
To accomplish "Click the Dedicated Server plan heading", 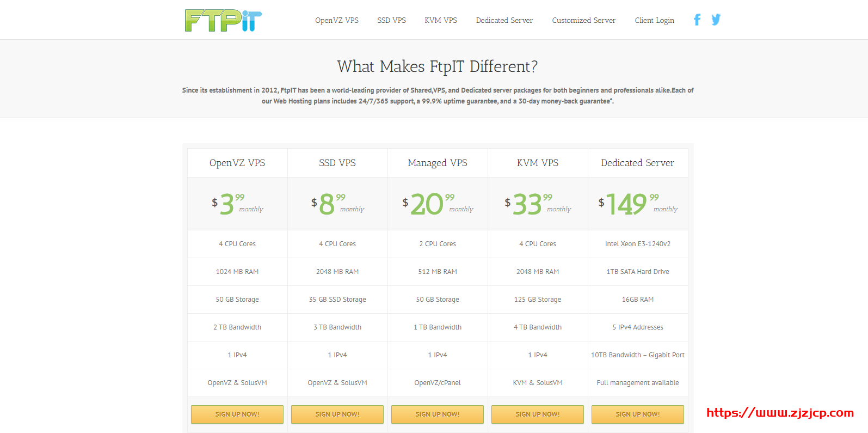I will [x=638, y=163].
